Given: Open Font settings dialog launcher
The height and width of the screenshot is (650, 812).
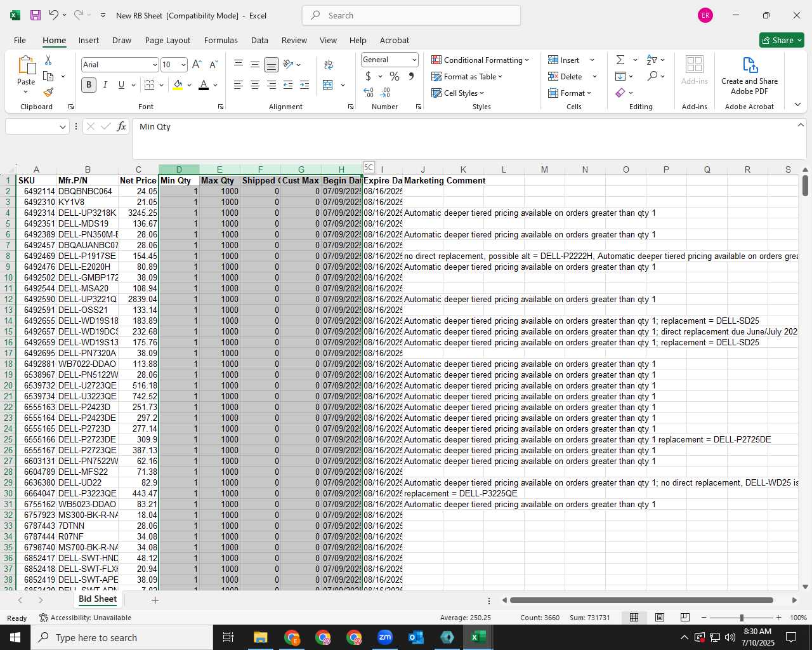Looking at the screenshot, I should [221, 107].
